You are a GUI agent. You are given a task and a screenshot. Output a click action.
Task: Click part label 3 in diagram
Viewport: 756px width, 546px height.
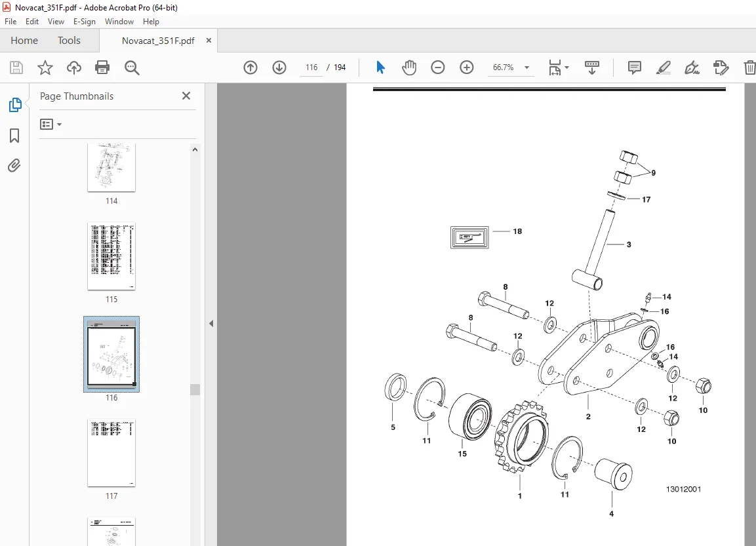click(x=629, y=244)
